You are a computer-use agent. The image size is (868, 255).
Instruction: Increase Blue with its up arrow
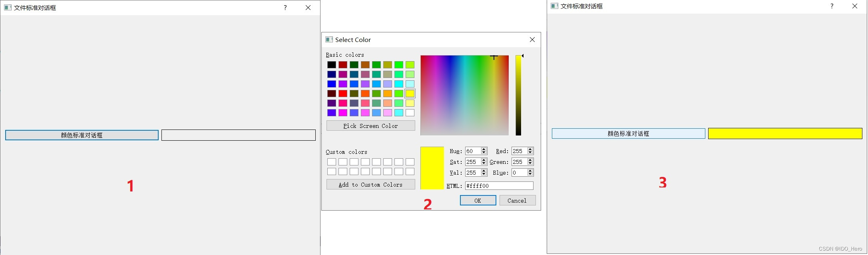click(x=530, y=171)
